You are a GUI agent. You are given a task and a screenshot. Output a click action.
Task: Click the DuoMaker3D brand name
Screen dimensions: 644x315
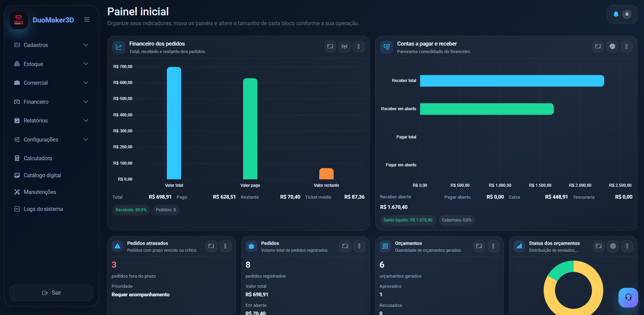(53, 20)
